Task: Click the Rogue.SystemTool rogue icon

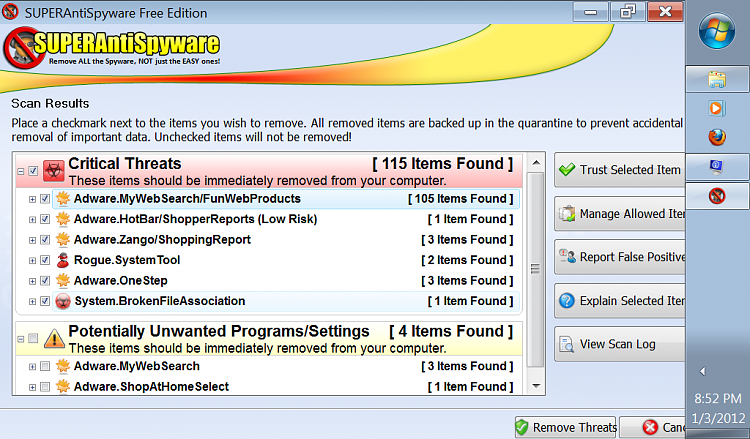Action: [x=63, y=260]
